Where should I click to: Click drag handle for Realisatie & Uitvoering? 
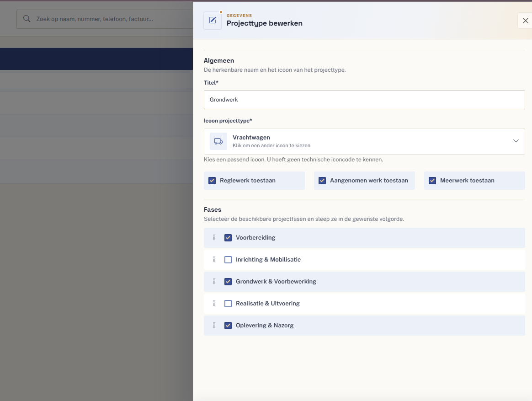pos(214,303)
